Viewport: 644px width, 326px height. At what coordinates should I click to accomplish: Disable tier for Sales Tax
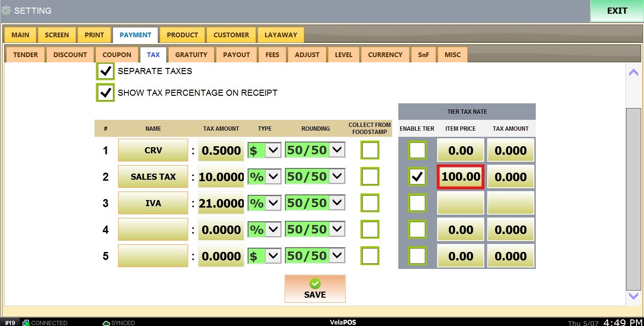[x=417, y=177]
